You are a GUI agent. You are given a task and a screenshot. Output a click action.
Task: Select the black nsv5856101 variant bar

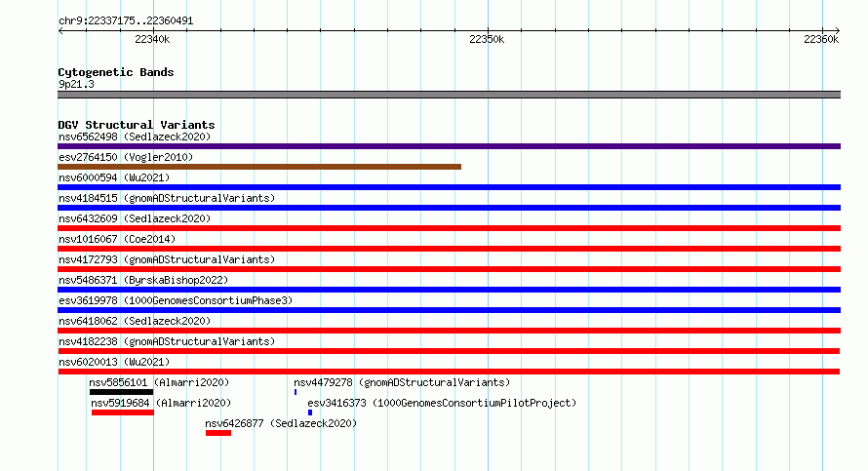pyautogui.click(x=121, y=392)
